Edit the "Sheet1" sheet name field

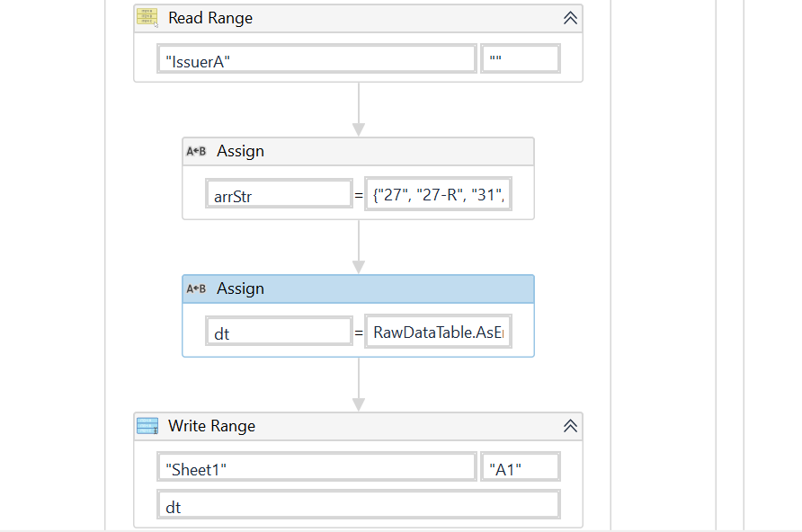point(316,467)
